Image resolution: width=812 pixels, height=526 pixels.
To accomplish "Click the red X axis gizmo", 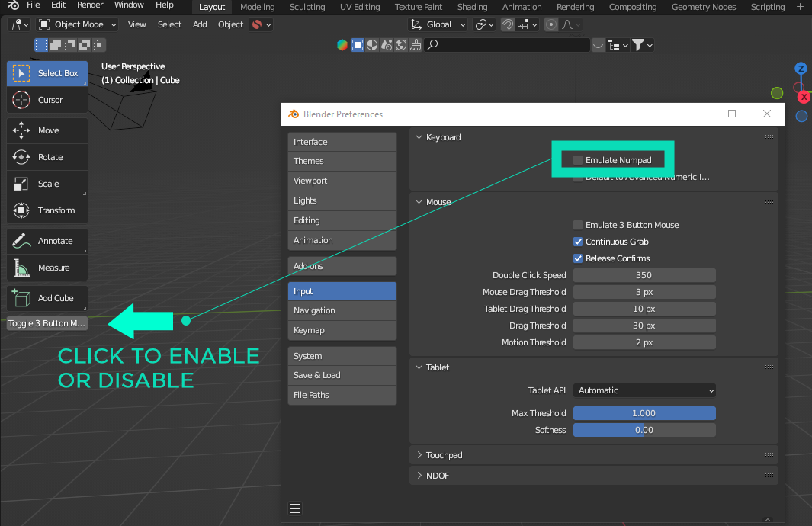I will pyautogui.click(x=804, y=97).
